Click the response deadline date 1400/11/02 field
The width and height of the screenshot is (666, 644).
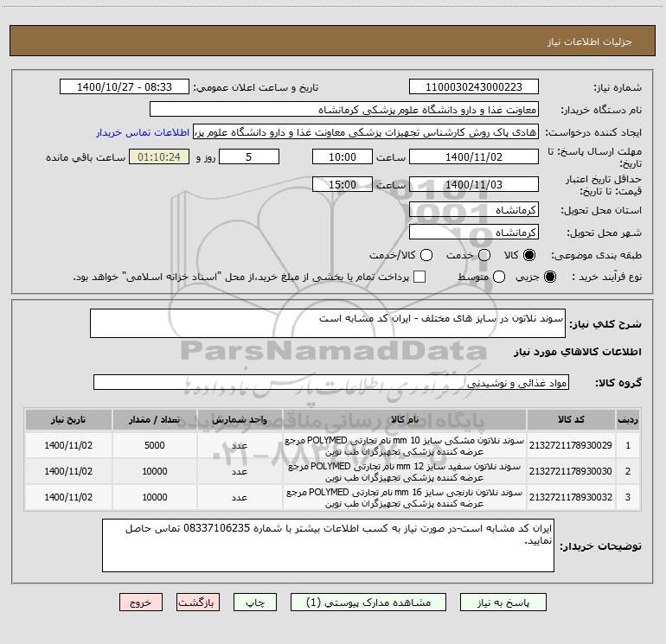[474, 157]
